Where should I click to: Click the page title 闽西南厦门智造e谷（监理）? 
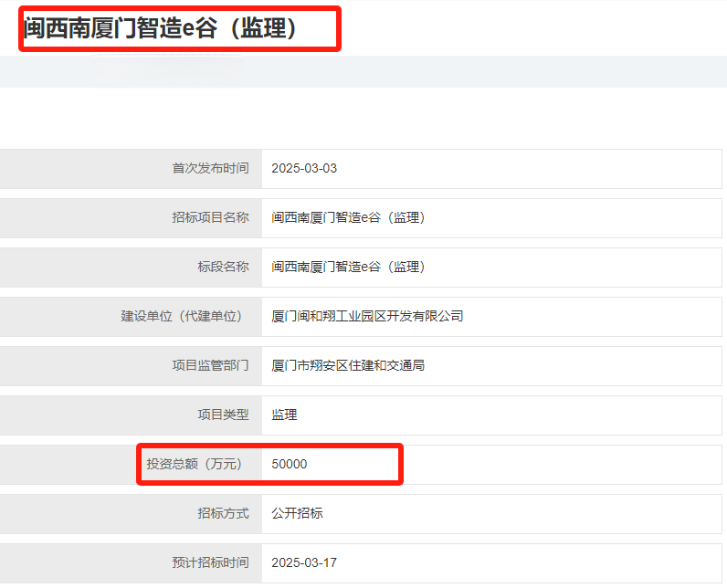[x=160, y=27]
